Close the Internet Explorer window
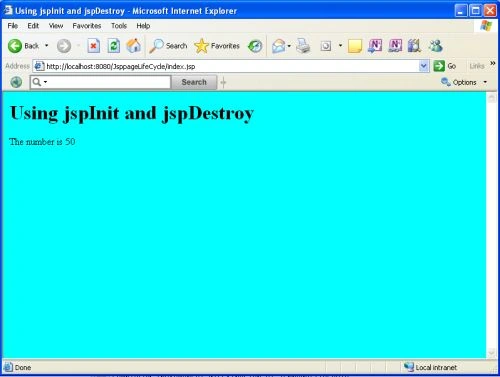Viewport: 500px width, 377px height. (490, 11)
